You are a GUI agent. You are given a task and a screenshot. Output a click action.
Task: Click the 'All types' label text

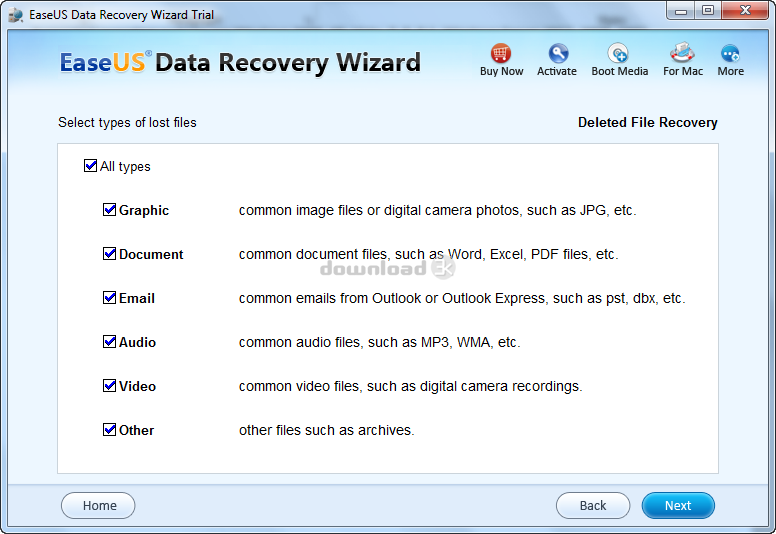[x=125, y=167]
